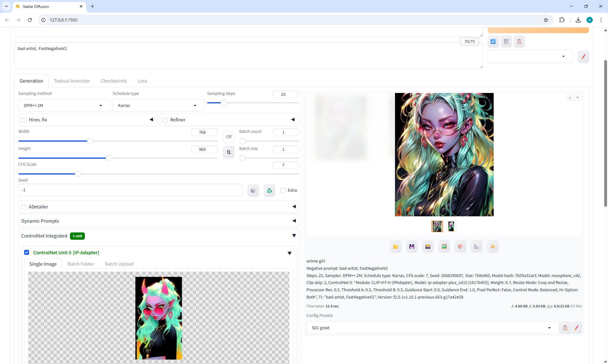608x364 pixels.
Task: Switch to the Textual Inversion tab
Action: pos(72,81)
